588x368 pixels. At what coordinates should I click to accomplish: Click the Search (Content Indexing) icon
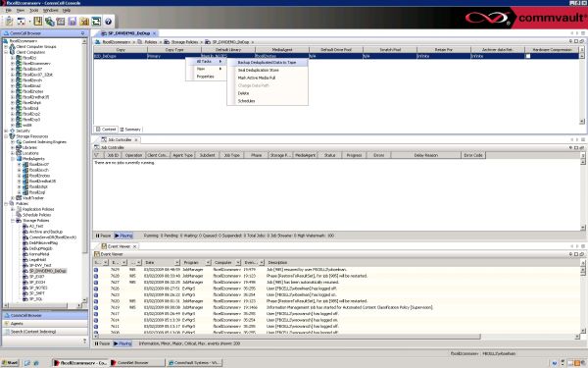7,332
